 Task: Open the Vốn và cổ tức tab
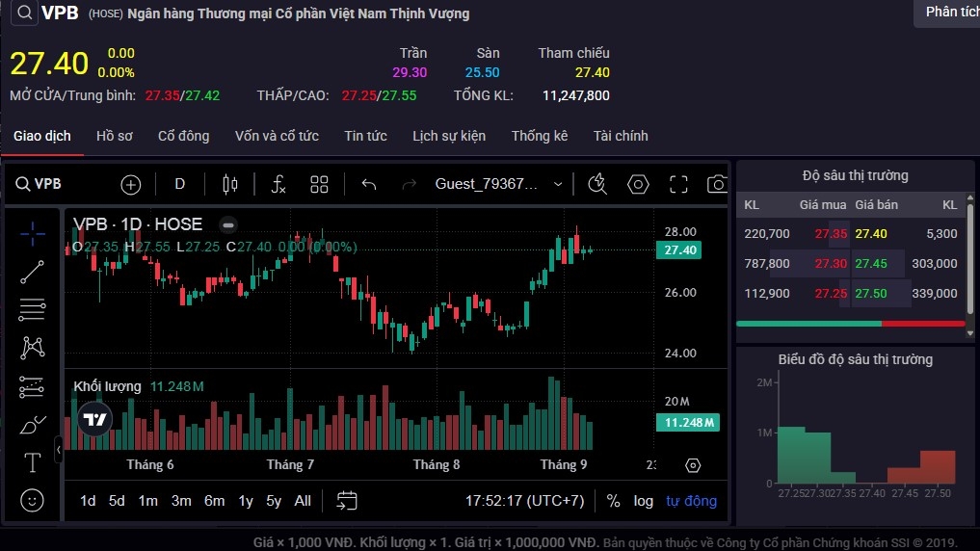[277, 136]
